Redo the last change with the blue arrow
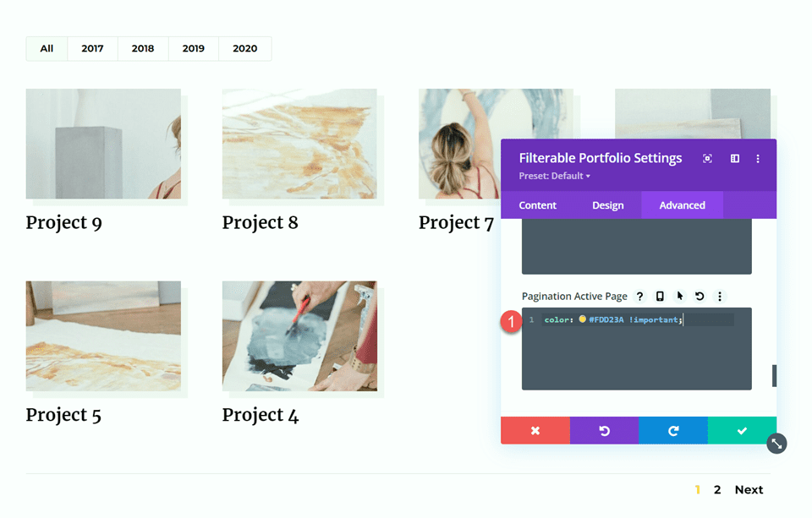 (673, 430)
